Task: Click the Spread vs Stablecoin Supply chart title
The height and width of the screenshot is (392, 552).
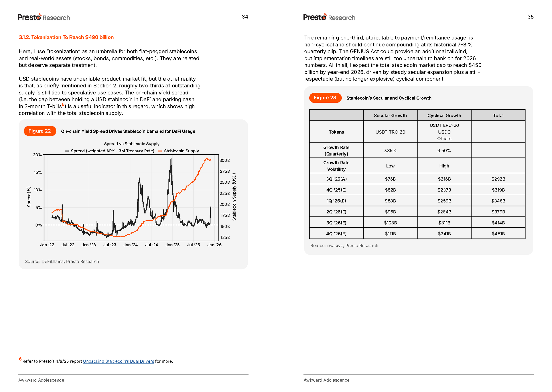Action: 132,144
